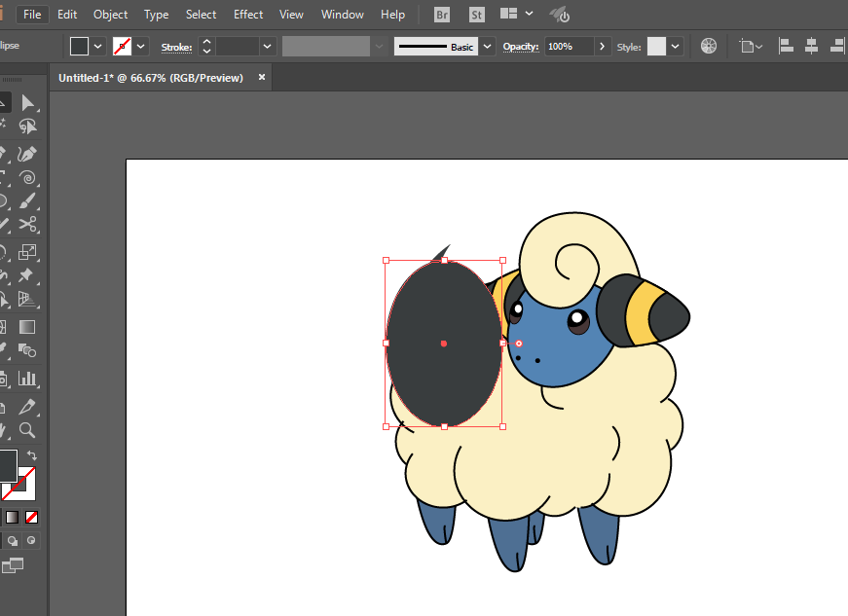848x616 pixels.
Task: Click Horizontal Align Left icon
Action: point(786,47)
